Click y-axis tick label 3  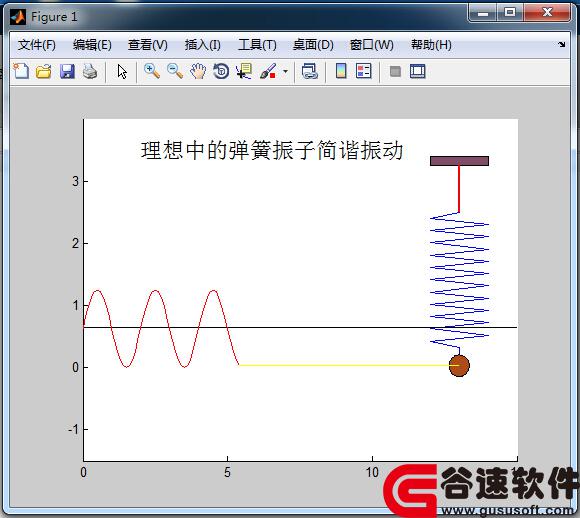pos(75,181)
